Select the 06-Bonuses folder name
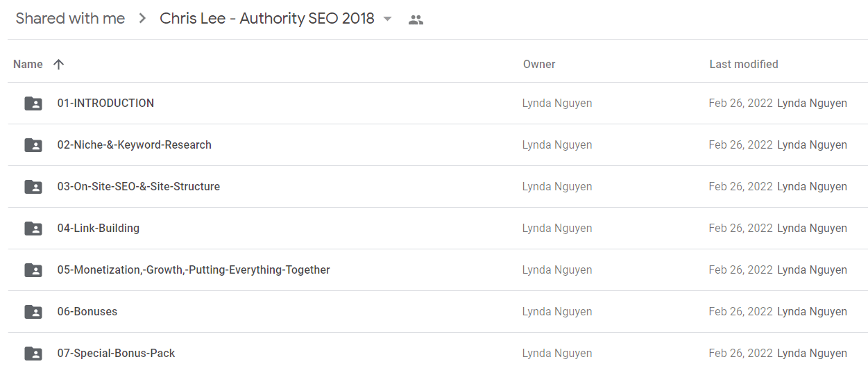The height and width of the screenshot is (373, 868). (x=87, y=311)
